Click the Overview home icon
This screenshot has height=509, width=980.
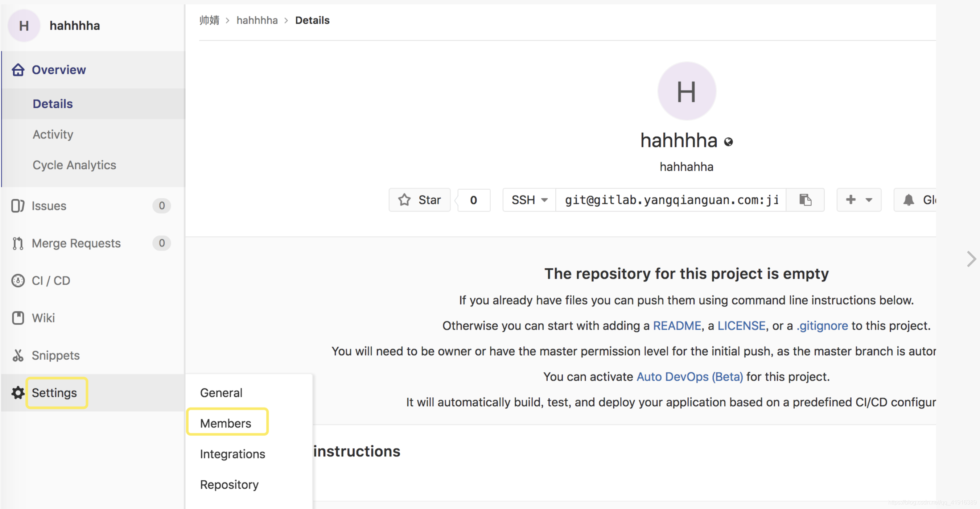point(18,70)
